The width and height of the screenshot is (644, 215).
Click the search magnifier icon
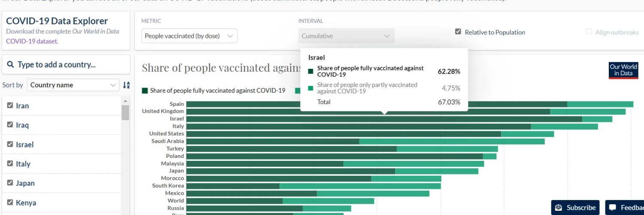11,65
